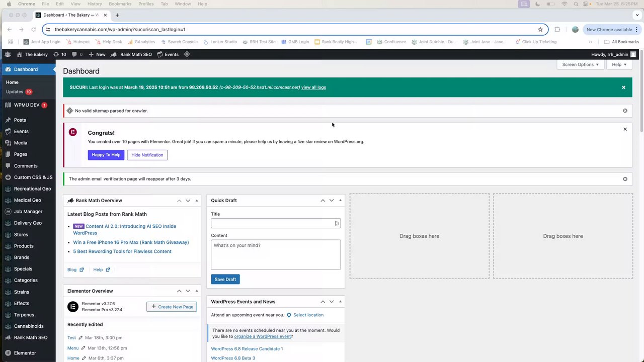Bookmark page with star icon
The image size is (644, 362).
(x=540, y=30)
